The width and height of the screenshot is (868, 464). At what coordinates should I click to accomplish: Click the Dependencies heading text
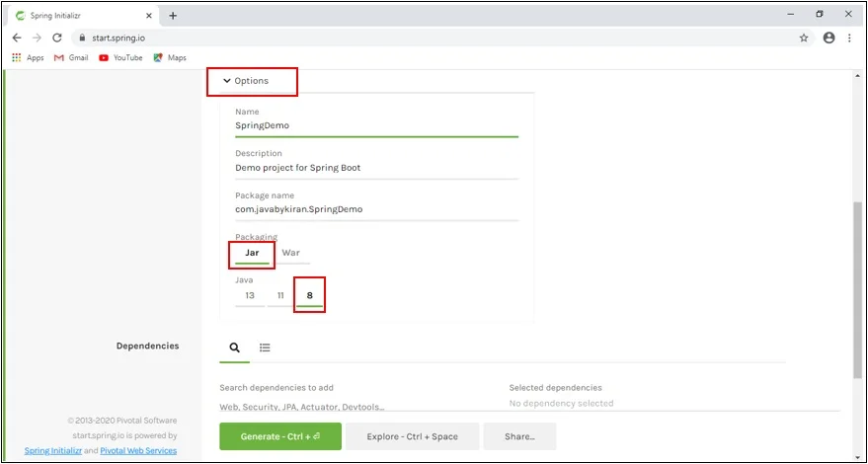pos(147,346)
